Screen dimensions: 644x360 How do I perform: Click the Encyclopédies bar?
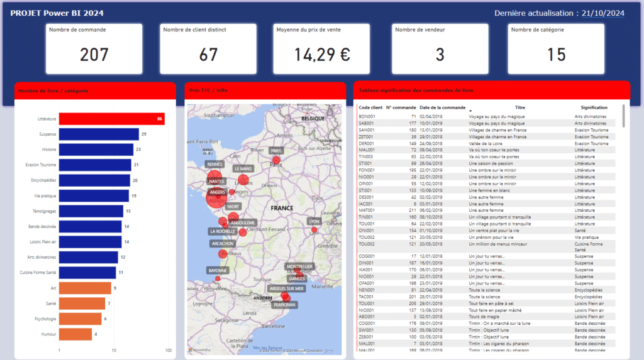pos(94,180)
